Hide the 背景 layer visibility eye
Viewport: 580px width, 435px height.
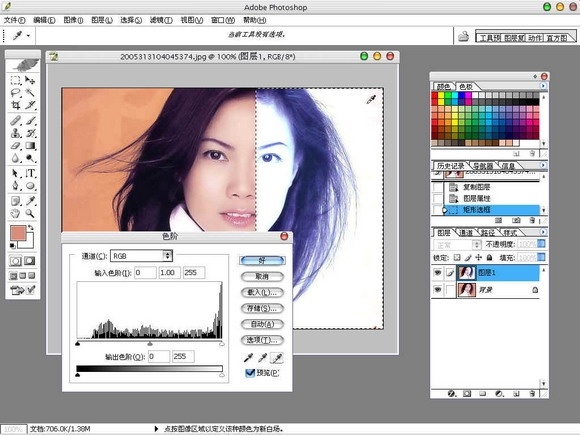coord(438,289)
